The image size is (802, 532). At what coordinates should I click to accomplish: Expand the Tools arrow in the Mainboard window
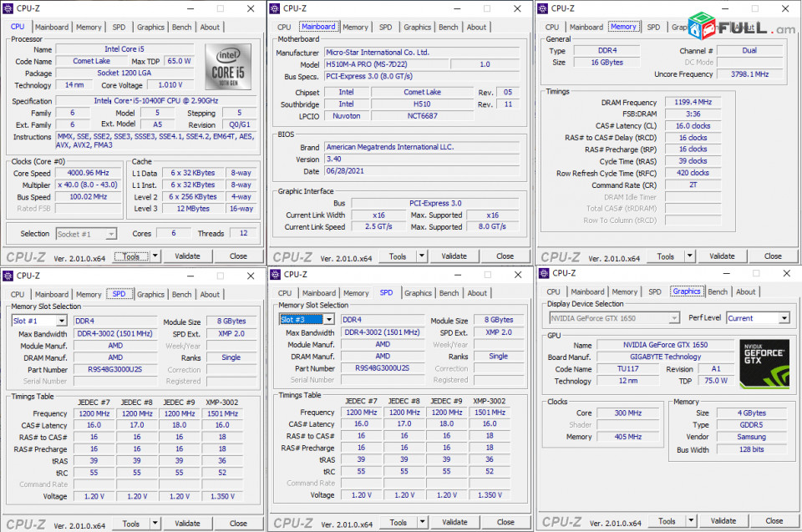point(422,256)
